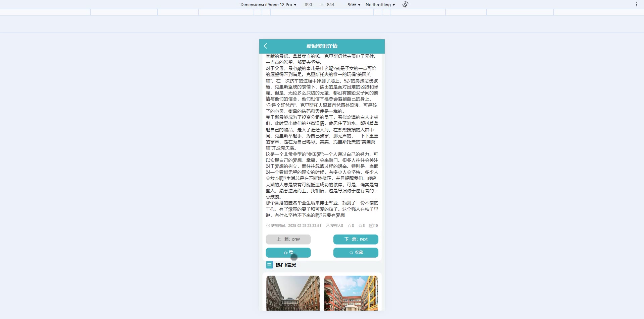Screen dimensions: 644x319
Task: Click the hot info section list icon
Action: pyautogui.click(x=269, y=265)
